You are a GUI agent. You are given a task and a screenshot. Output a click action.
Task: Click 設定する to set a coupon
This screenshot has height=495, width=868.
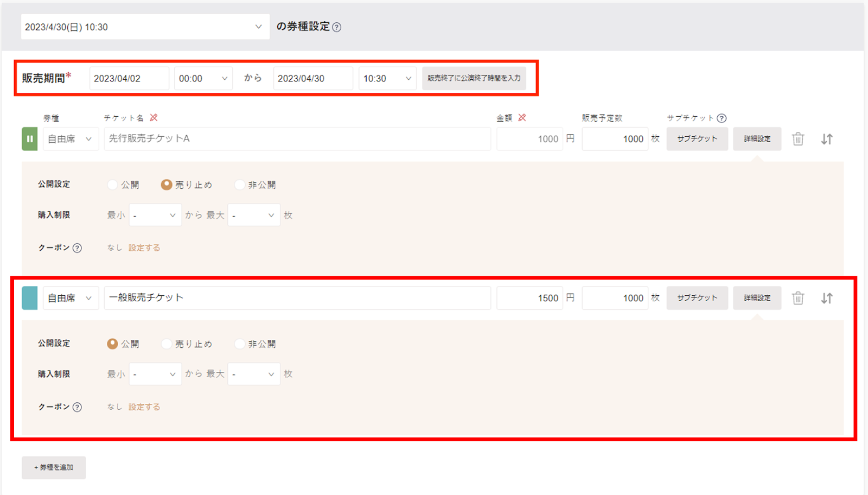click(144, 247)
